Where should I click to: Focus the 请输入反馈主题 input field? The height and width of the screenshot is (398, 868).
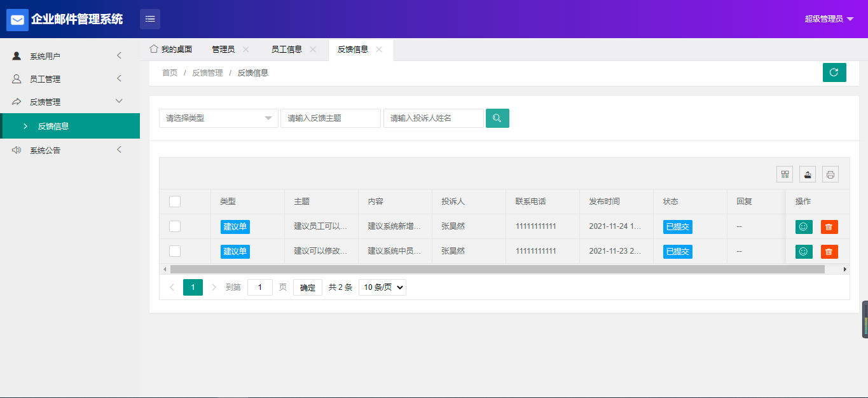click(331, 118)
